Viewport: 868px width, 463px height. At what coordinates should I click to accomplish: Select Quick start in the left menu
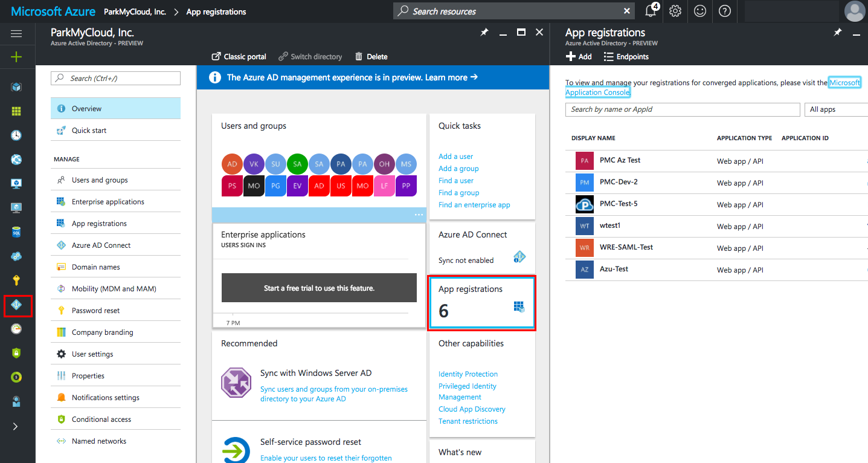point(115,131)
